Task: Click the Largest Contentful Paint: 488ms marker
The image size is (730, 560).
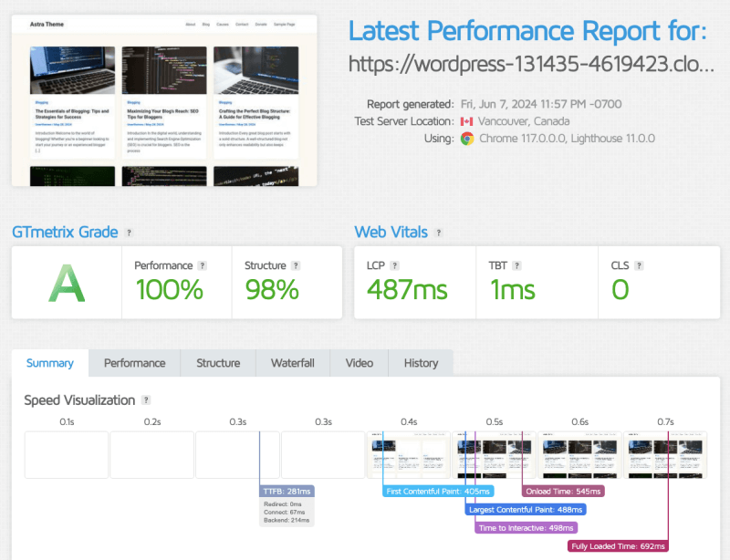Action: 526,510
